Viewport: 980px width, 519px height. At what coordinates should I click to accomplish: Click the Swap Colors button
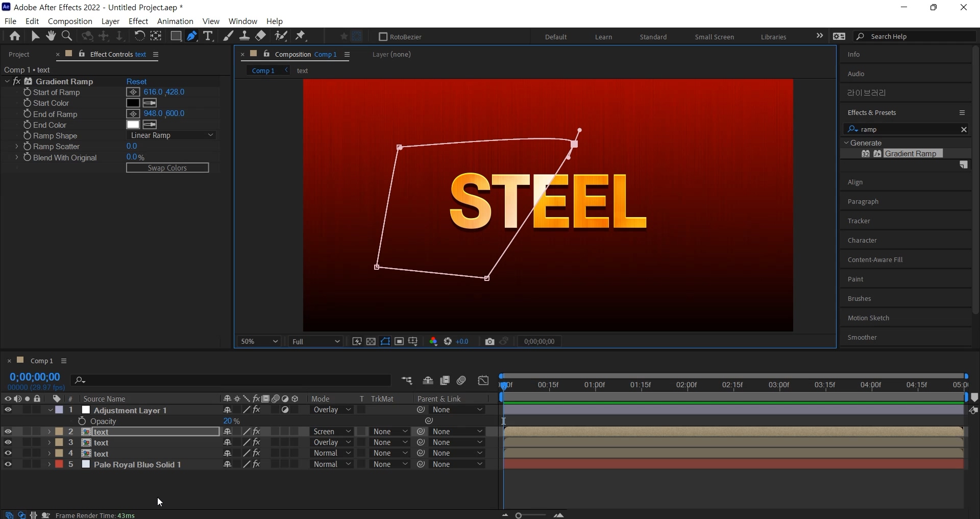[x=167, y=168]
